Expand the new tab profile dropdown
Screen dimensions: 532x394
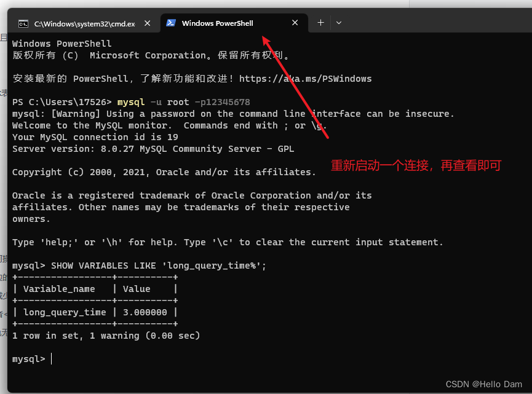[339, 23]
